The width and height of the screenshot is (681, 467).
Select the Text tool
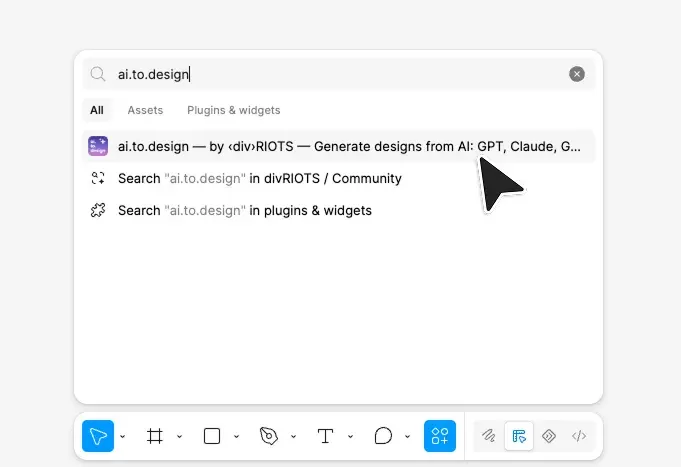325,436
